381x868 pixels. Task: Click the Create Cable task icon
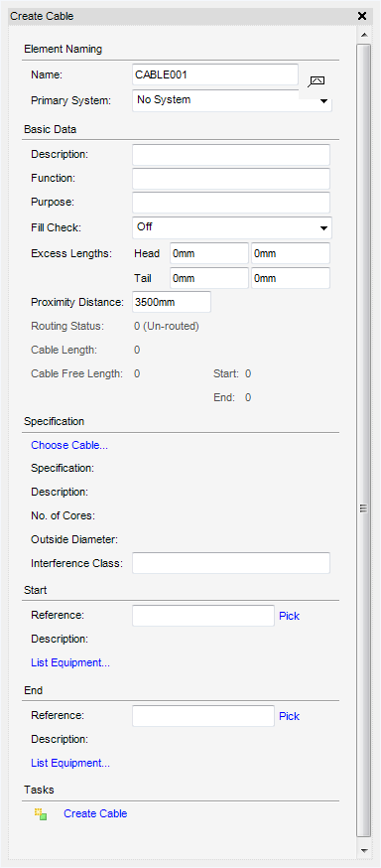click(x=41, y=813)
